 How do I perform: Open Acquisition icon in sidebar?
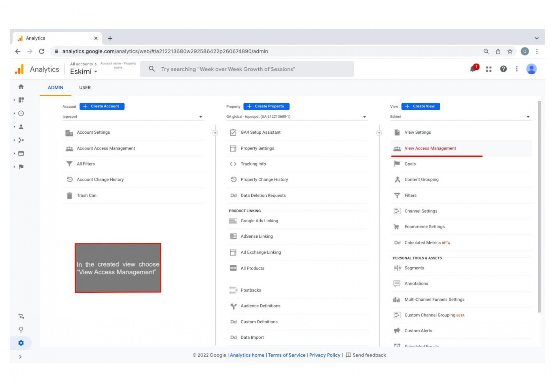click(x=21, y=140)
